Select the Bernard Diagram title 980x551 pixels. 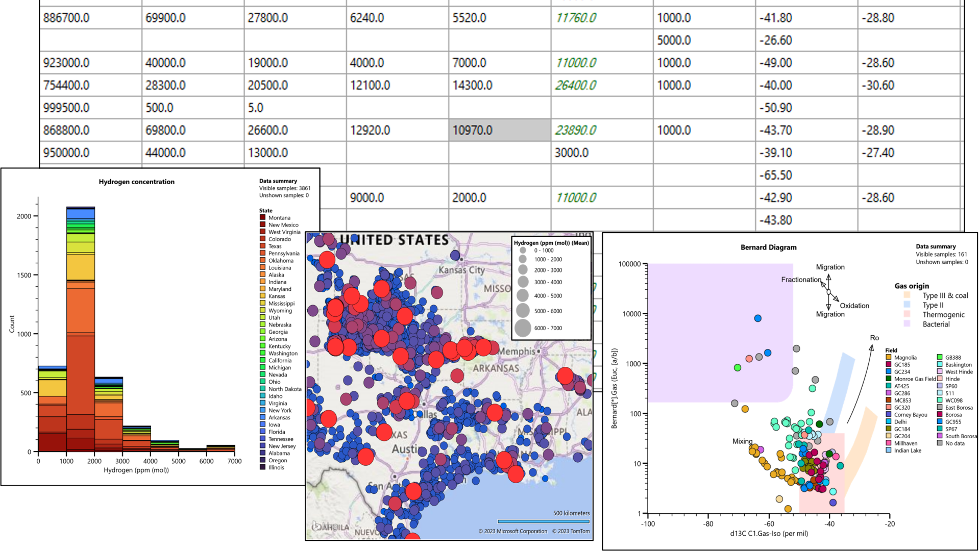(x=769, y=247)
